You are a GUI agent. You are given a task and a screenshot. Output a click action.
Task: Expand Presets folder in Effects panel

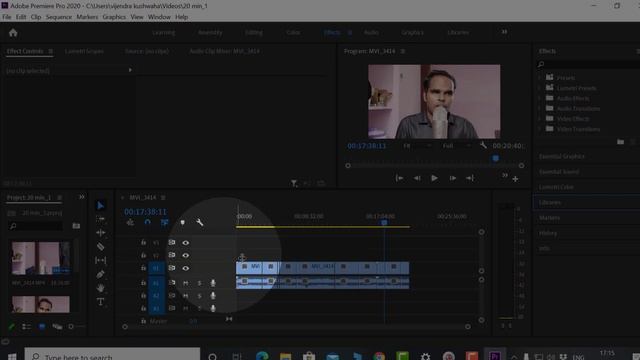point(540,78)
